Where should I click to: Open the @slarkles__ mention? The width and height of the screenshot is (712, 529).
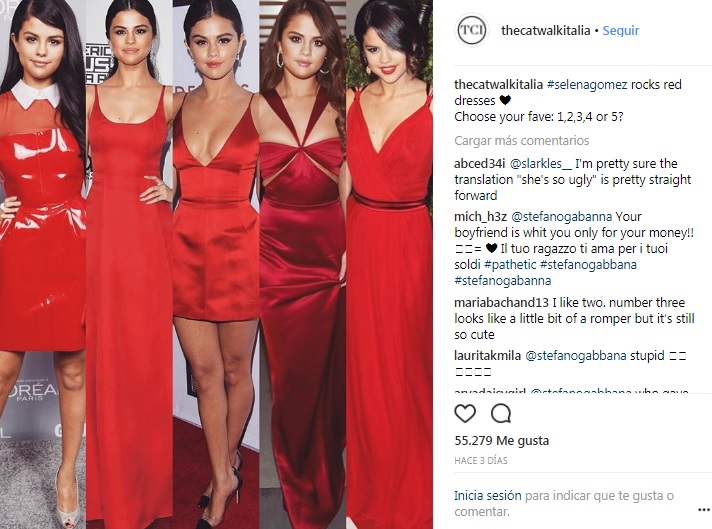[x=541, y=163]
